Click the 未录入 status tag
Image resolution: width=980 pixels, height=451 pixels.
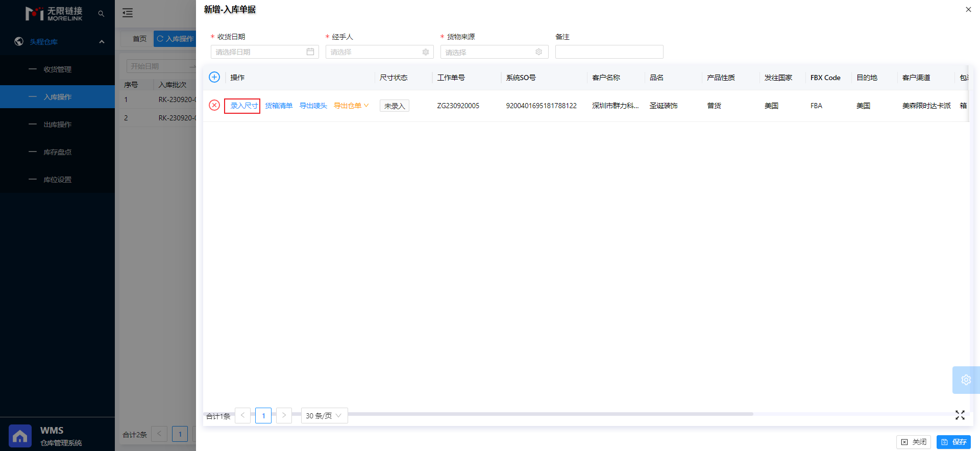[x=395, y=106]
